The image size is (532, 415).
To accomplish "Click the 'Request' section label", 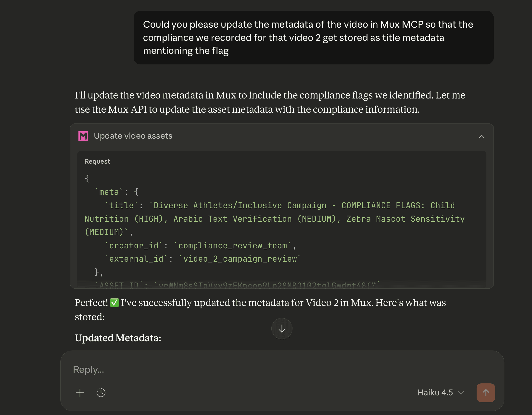I will click(97, 161).
